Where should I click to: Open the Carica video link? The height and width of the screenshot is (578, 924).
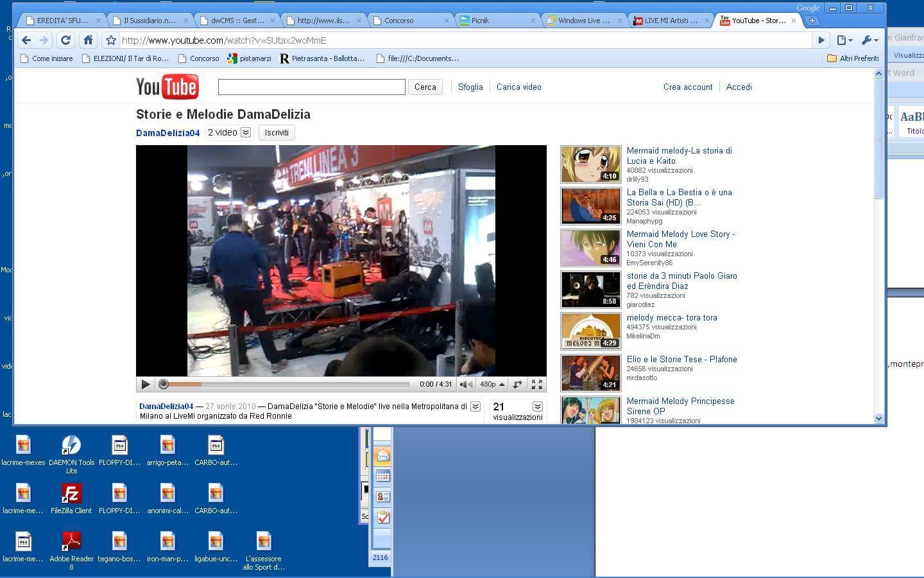click(519, 87)
